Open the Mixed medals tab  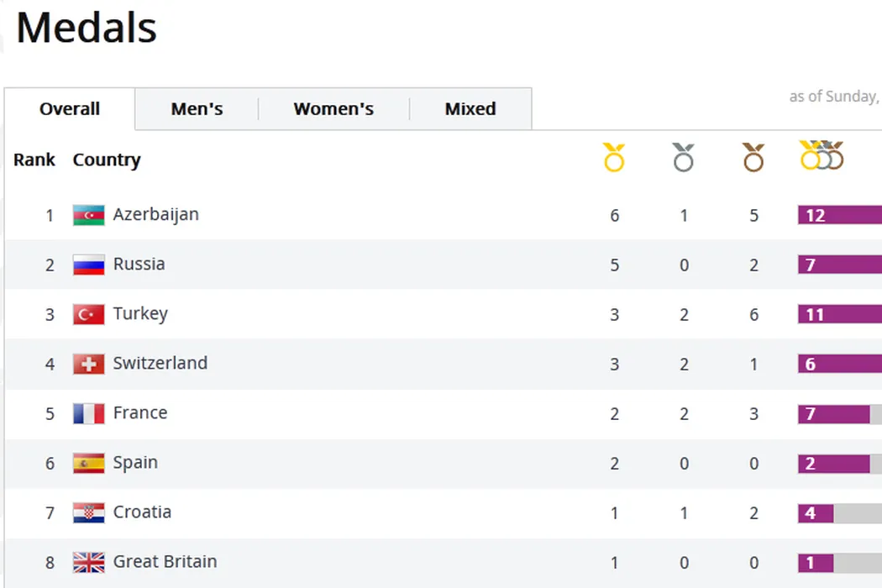[x=470, y=109]
